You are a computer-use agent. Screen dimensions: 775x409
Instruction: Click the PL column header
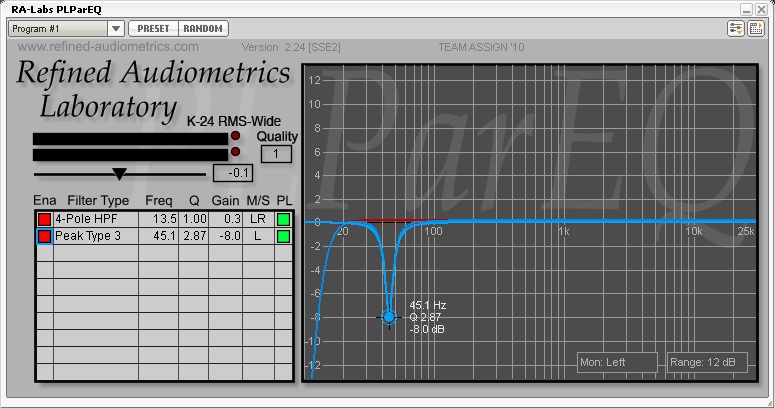tap(284, 200)
